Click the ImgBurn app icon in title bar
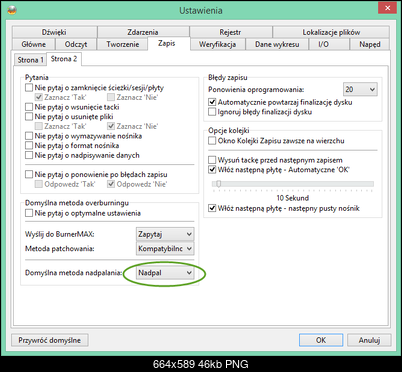 coord(12,10)
